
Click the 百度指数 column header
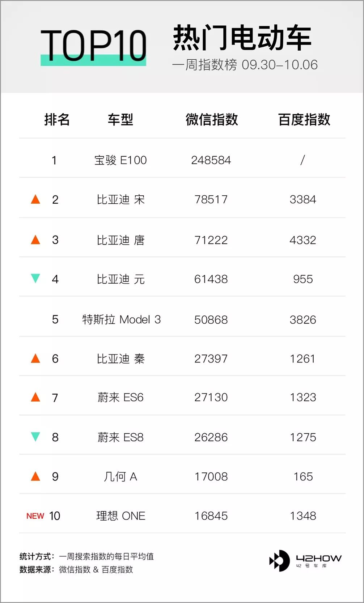304,119
